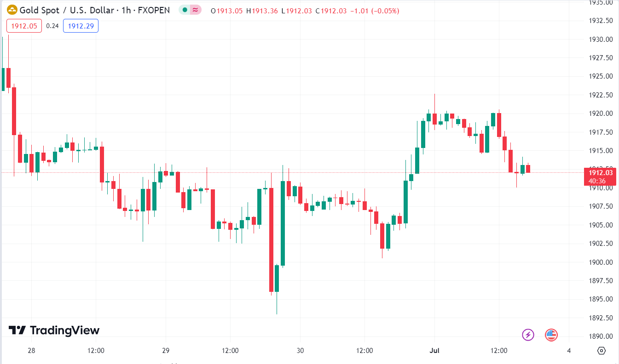The image size is (619, 364).
Task: Click the 1h interval label
Action: coord(126,10)
